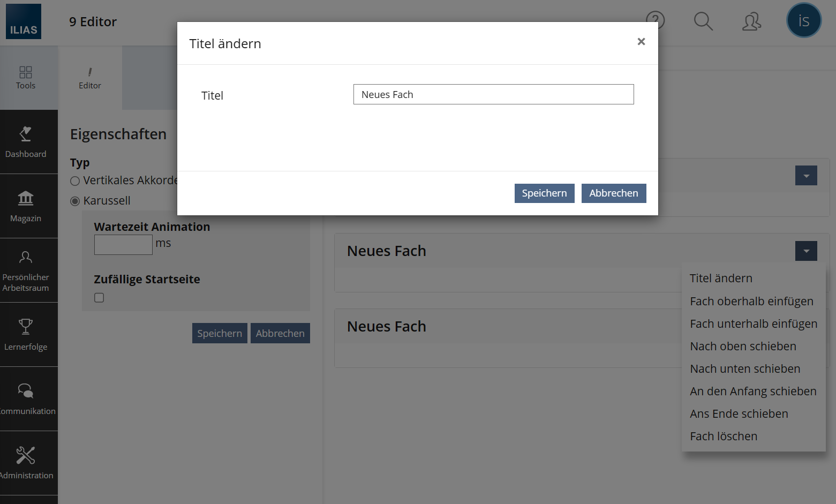
Task: Choose Fach löschen from the menu
Action: pyautogui.click(x=724, y=437)
